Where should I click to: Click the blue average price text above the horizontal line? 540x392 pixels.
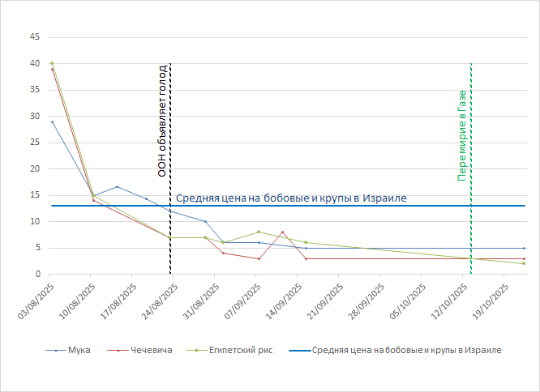pyautogui.click(x=290, y=198)
